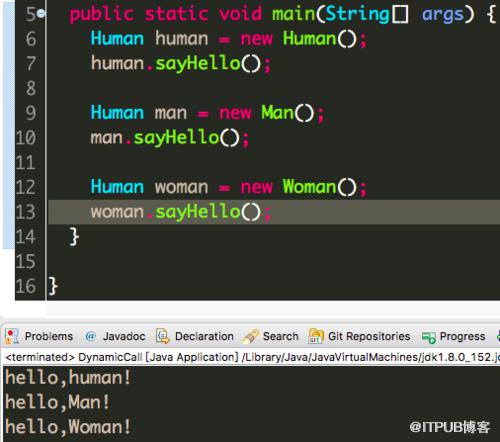Click the Search flashlight icon
Viewport: 500px width, 442px height.
251,337
